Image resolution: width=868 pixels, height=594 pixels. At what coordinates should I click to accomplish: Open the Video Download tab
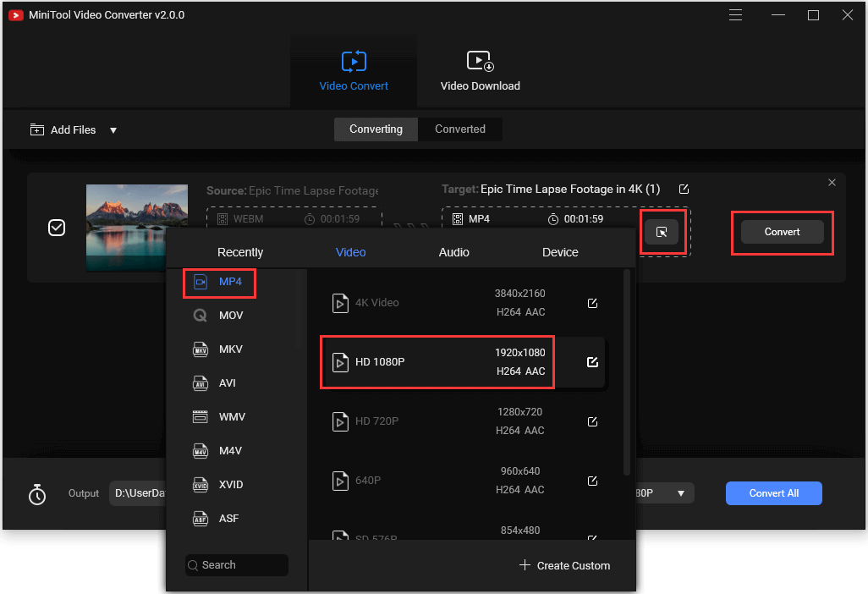(480, 71)
